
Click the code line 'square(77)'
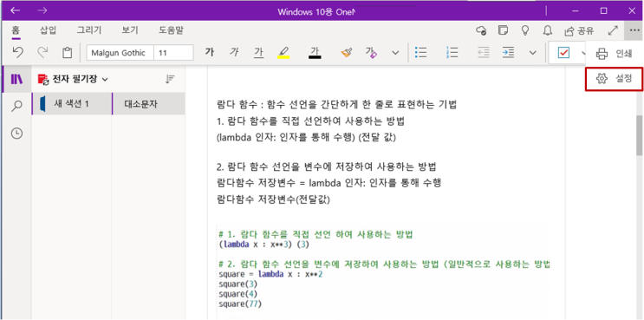click(x=240, y=304)
